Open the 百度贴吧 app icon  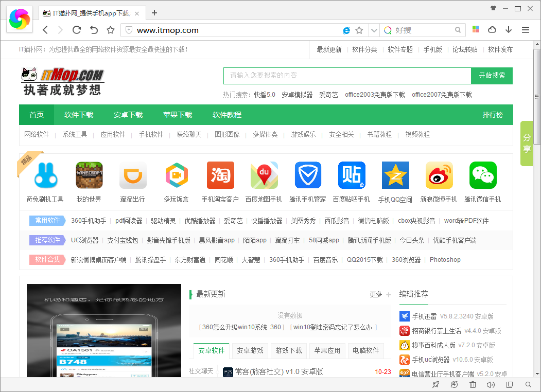tap(352, 175)
